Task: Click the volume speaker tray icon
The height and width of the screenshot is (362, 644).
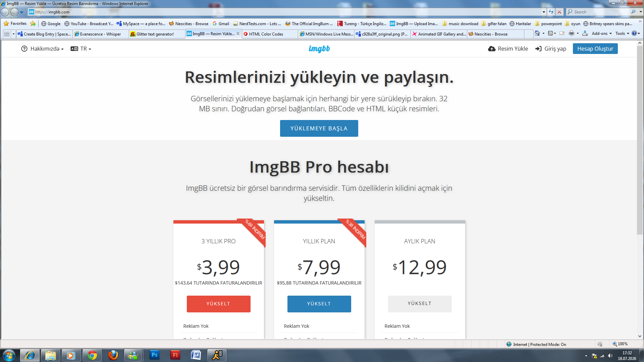Action: pos(610,356)
